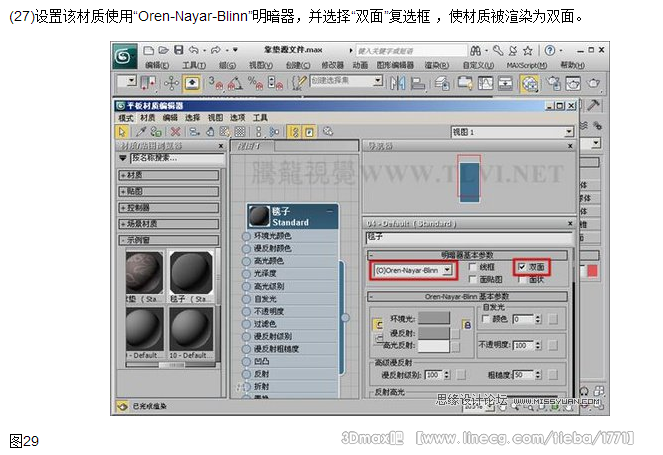This screenshot has height=455, width=663.
Task: Collapse the 明暗器基本参数 rollout
Action: pyautogui.click(x=467, y=255)
